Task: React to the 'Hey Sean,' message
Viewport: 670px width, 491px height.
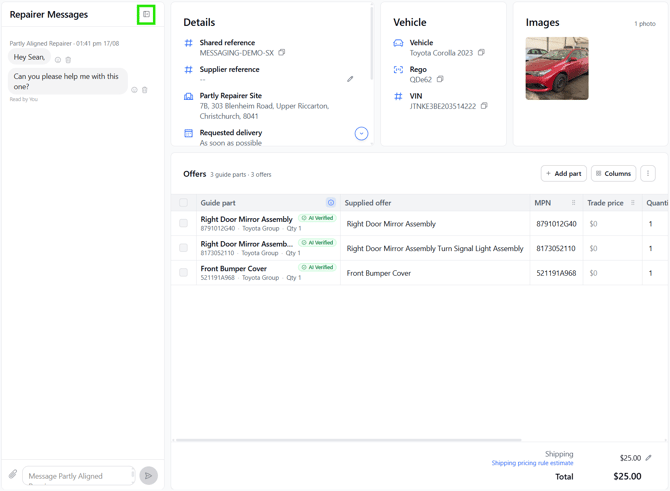Action: (x=58, y=60)
